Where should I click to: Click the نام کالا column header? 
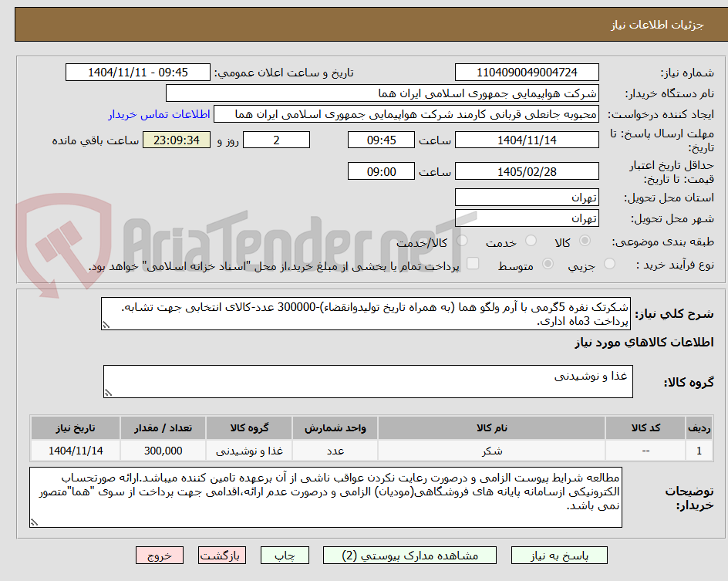pos(492,427)
